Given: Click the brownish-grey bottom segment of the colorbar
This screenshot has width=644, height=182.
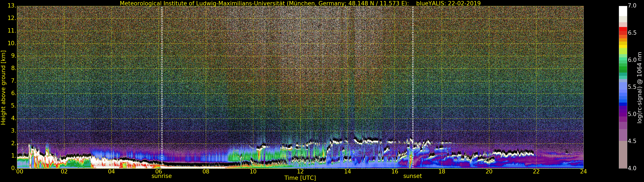Looking at the screenshot, I should [623, 155].
